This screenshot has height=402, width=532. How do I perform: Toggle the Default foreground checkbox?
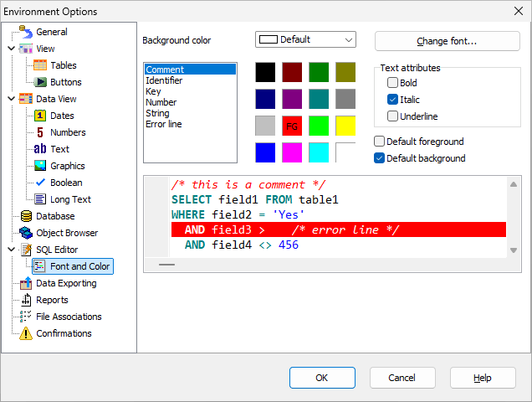380,142
